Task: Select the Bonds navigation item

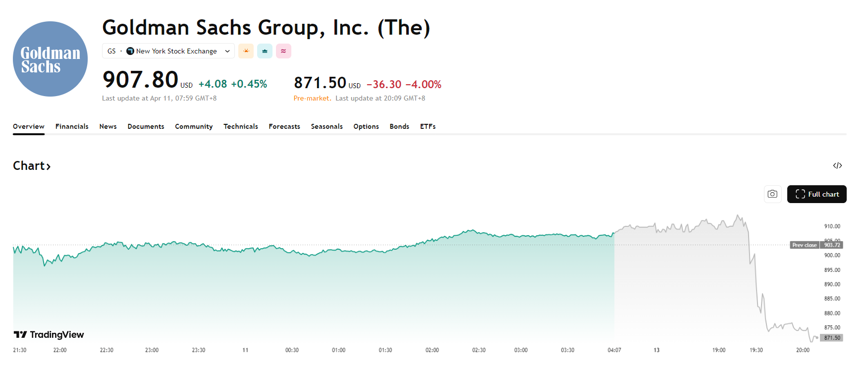Action: (x=399, y=126)
